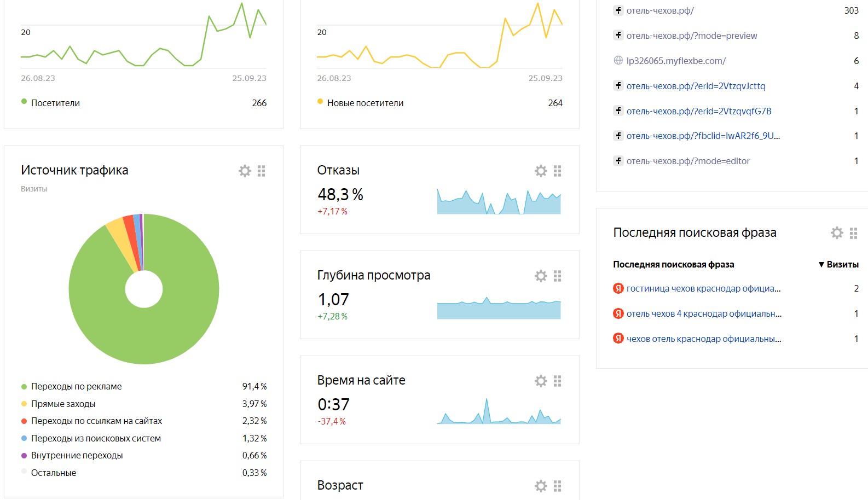The height and width of the screenshot is (500, 868).
Task: Open the Отказы report title
Action: pyautogui.click(x=338, y=170)
